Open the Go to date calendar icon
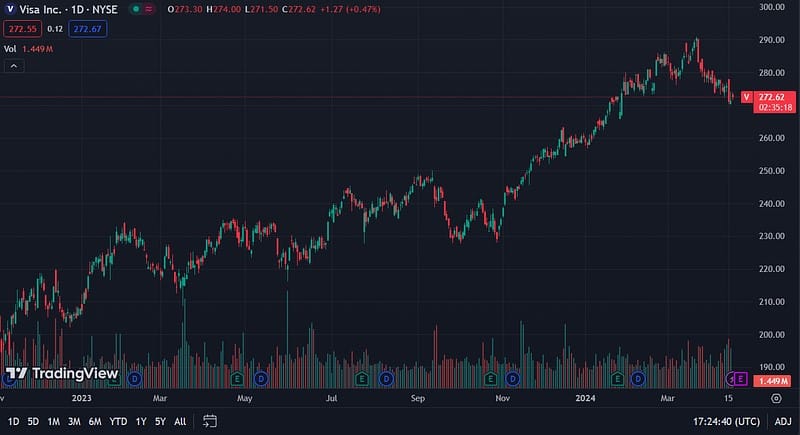The height and width of the screenshot is (435, 800). pyautogui.click(x=210, y=421)
